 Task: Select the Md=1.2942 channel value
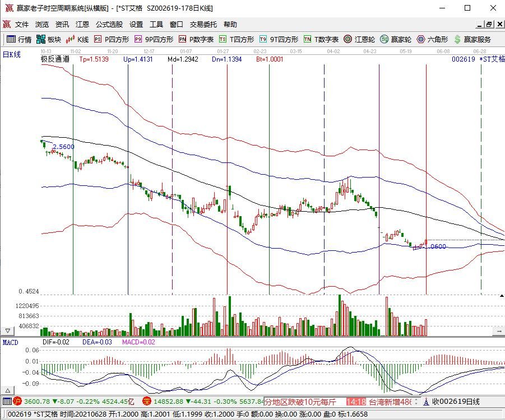click(183, 59)
